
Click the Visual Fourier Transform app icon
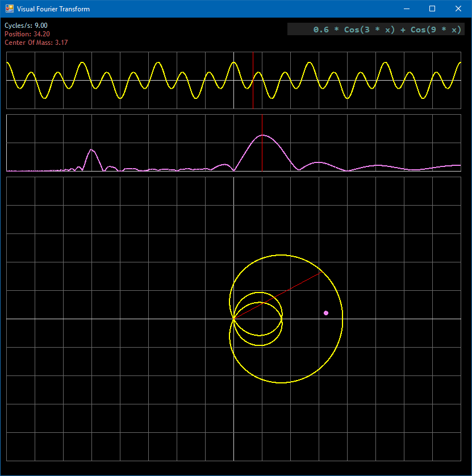pyautogui.click(x=9, y=9)
